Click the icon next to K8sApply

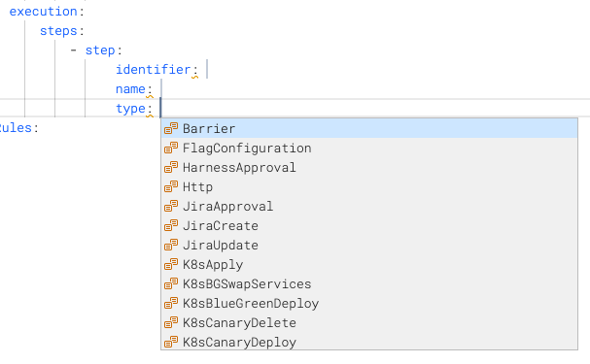[171, 264]
